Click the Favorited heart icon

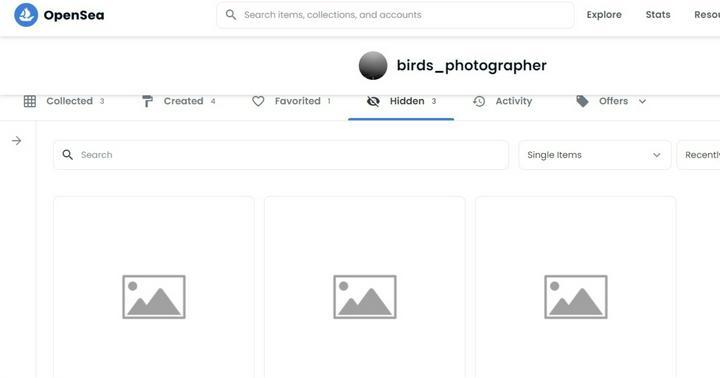[258, 101]
